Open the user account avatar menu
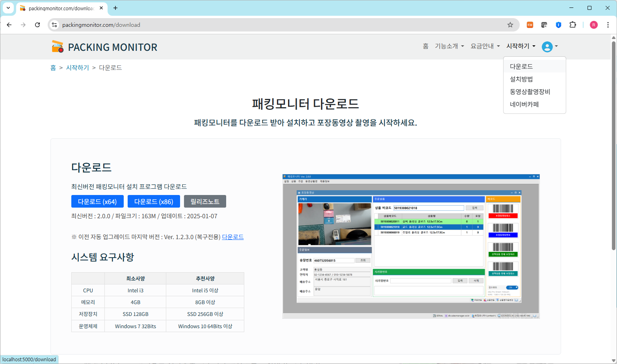 (549, 46)
